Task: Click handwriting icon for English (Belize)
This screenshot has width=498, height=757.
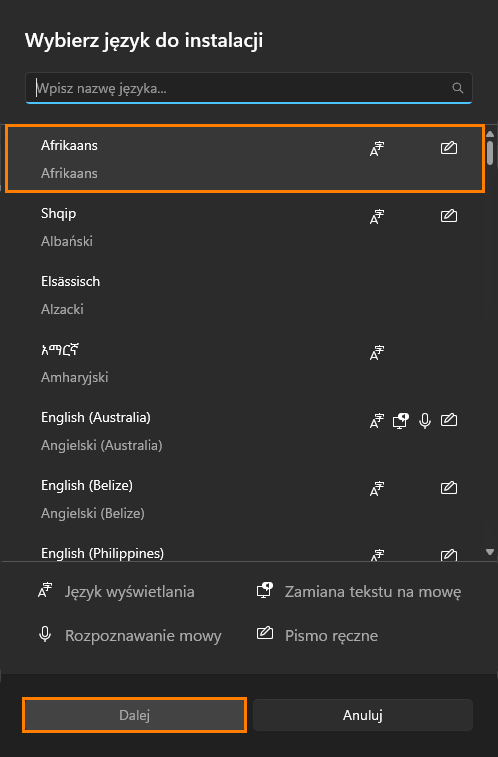Action: (449, 488)
